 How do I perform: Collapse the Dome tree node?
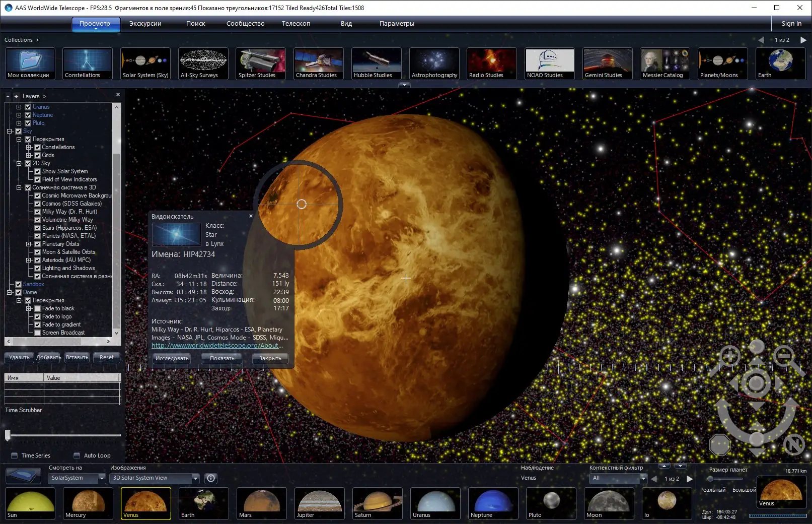(10, 292)
